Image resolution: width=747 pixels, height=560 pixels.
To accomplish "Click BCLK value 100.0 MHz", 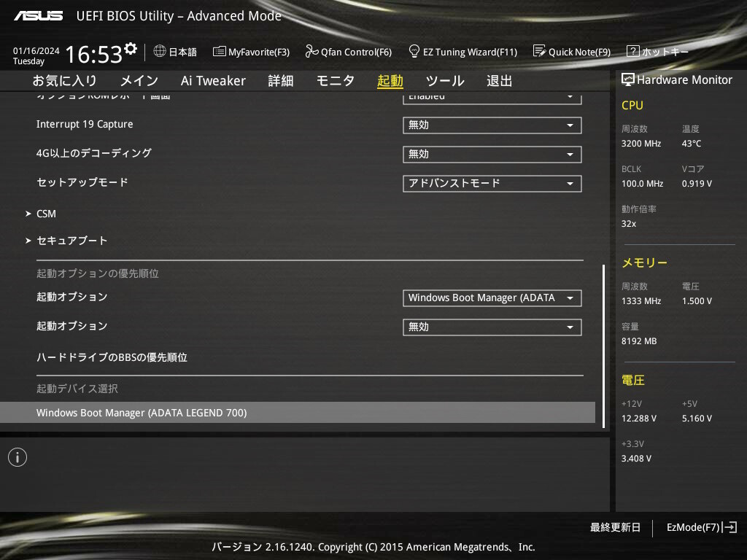I will click(642, 183).
